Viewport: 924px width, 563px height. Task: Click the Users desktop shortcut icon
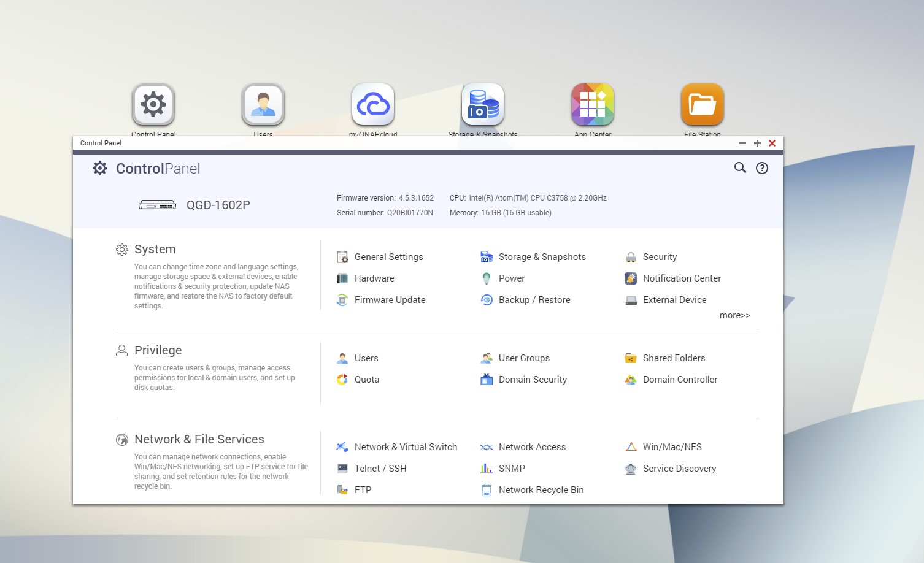[263, 105]
